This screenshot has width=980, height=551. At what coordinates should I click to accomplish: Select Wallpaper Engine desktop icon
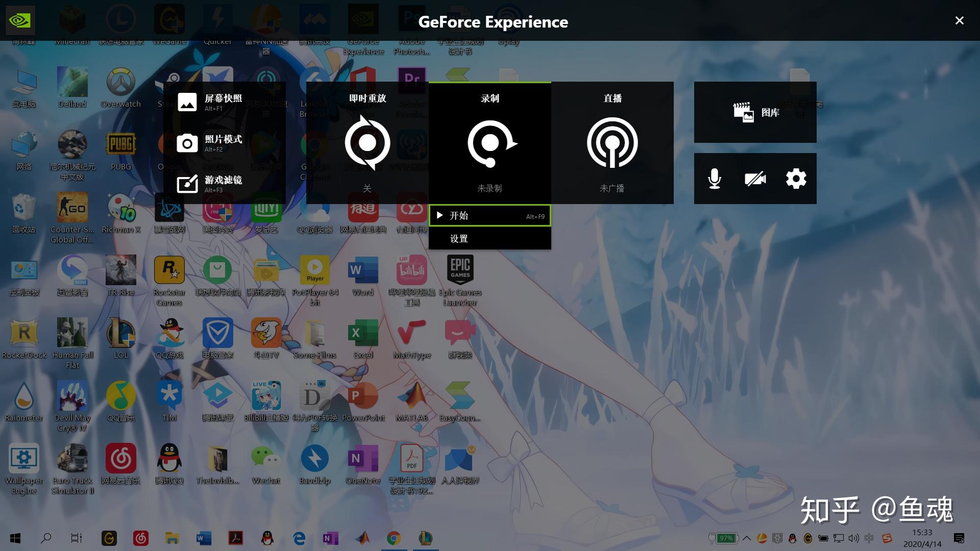[24, 469]
